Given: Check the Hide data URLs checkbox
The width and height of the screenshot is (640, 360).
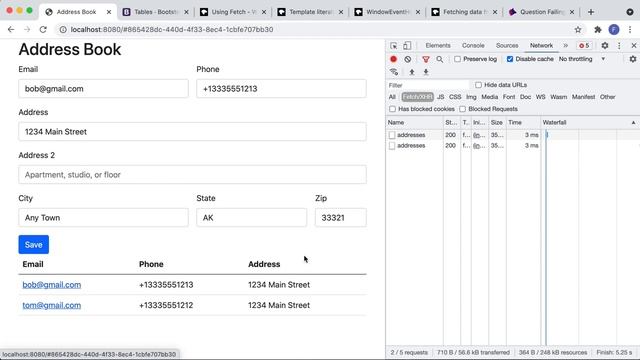Looking at the screenshot, I should pos(478,85).
